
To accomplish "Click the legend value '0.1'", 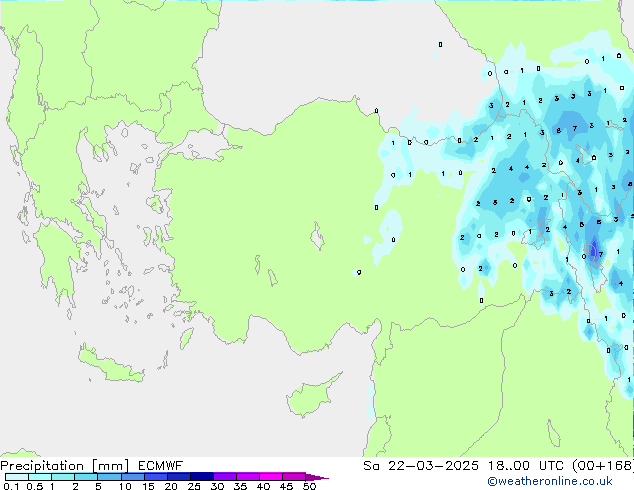I will 11,486.
